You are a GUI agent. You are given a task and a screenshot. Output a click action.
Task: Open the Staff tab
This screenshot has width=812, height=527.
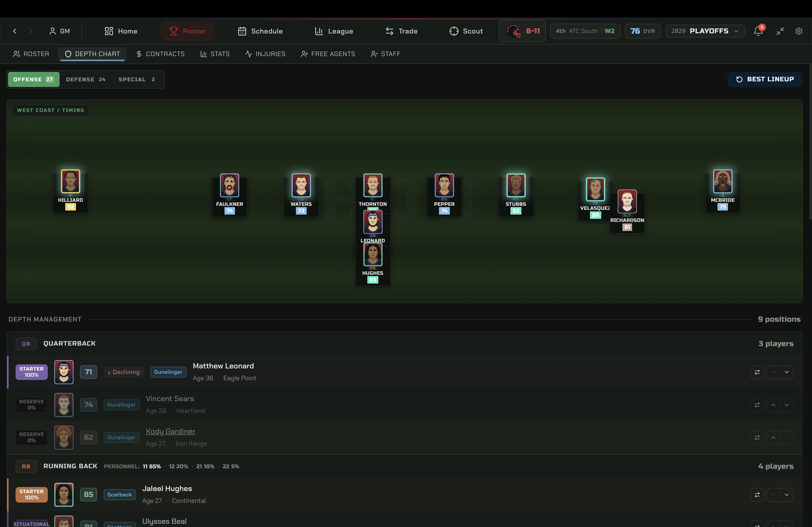tap(385, 54)
